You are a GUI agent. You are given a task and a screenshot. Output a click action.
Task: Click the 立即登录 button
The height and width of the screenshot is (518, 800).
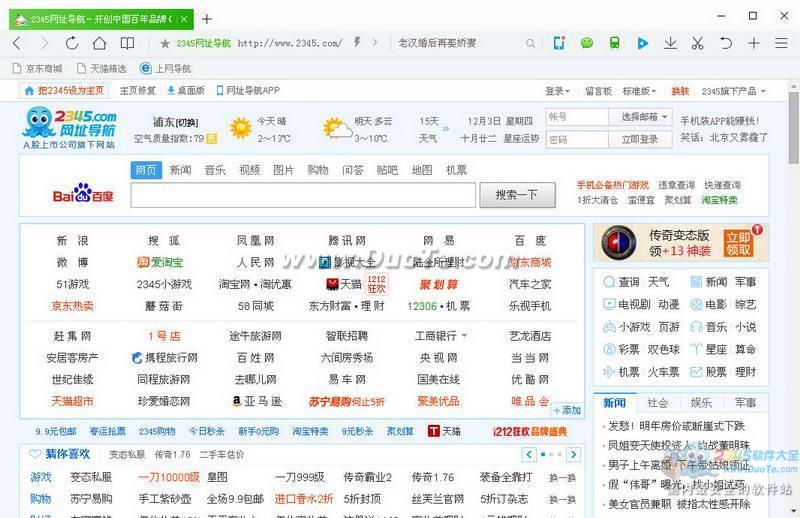click(x=640, y=139)
